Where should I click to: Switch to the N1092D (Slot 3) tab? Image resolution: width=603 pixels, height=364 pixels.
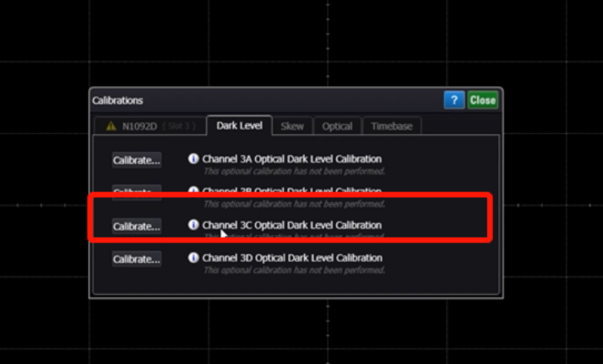pyautogui.click(x=150, y=126)
